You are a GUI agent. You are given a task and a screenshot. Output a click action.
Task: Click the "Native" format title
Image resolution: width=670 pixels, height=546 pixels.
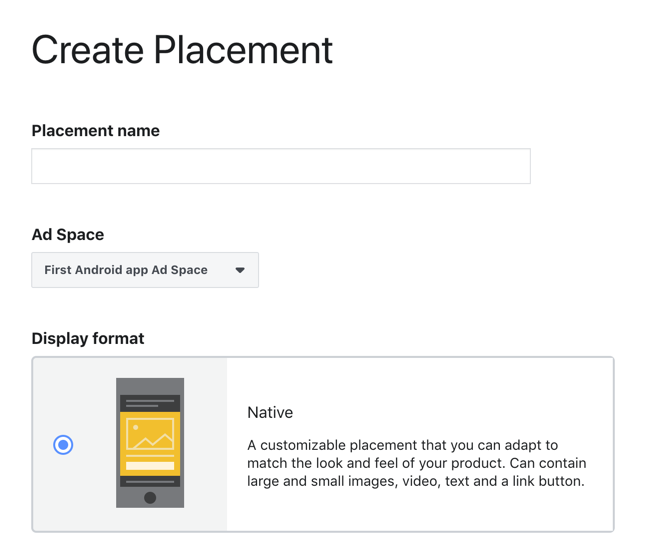(x=270, y=412)
